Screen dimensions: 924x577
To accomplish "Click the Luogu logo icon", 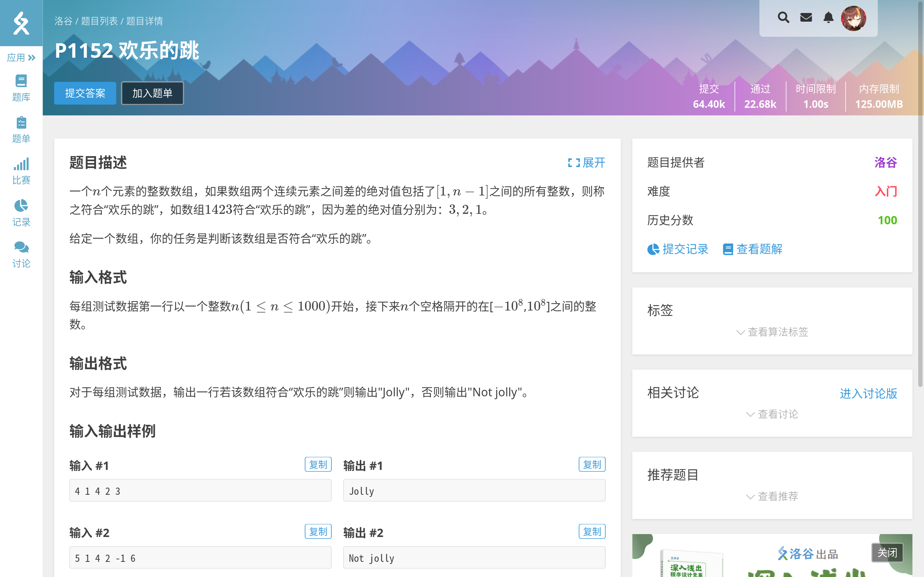I will (x=21, y=23).
